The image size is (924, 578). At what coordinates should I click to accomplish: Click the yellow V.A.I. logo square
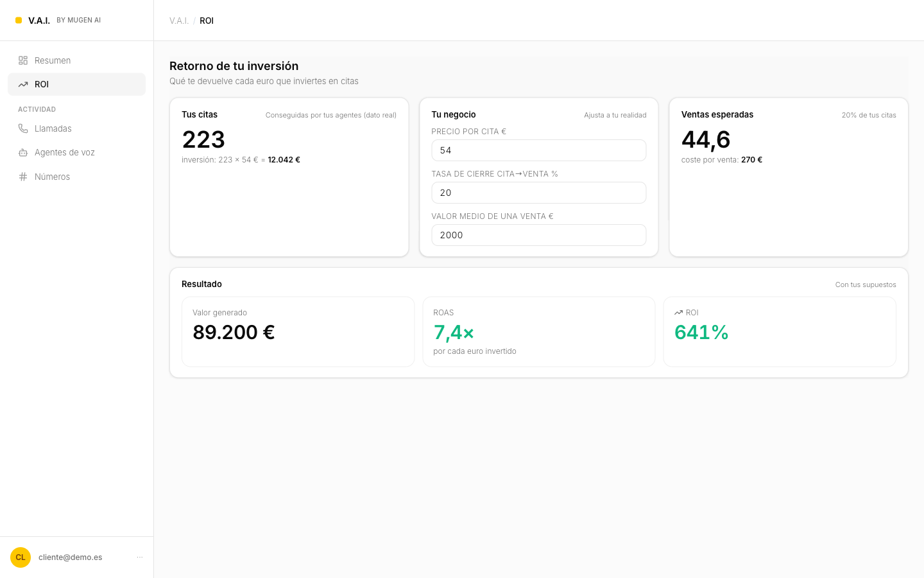point(19,21)
